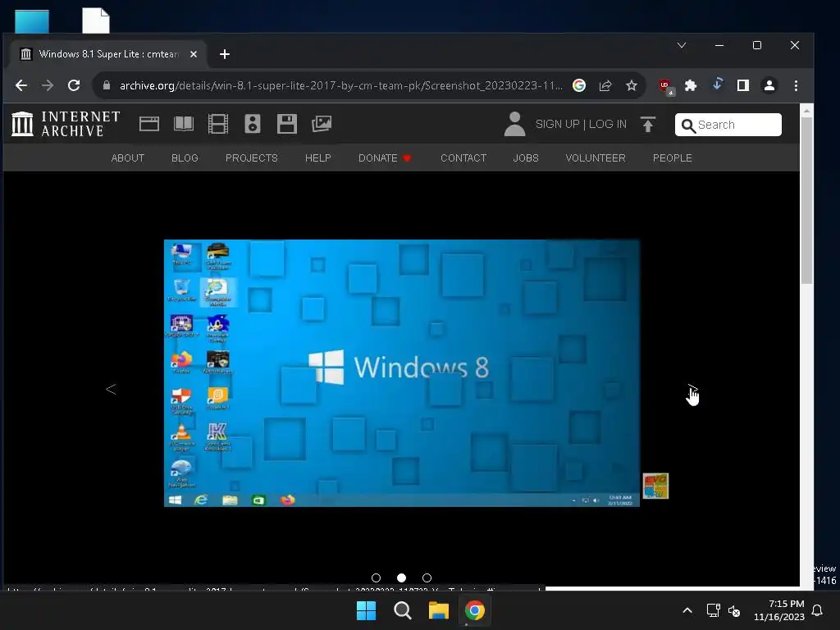Image resolution: width=840 pixels, height=630 pixels.
Task: Open the PROJECTS menu item
Action: [x=251, y=158]
